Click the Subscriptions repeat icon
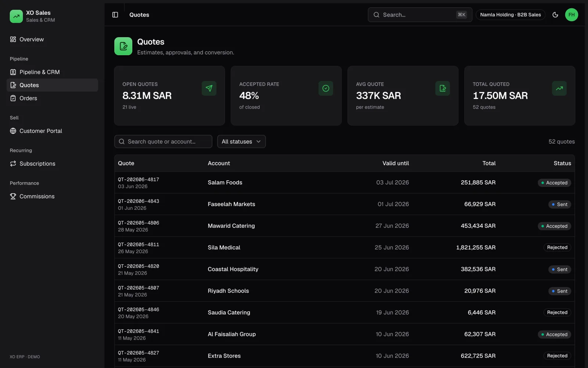The height and width of the screenshot is (368, 588). (x=13, y=164)
